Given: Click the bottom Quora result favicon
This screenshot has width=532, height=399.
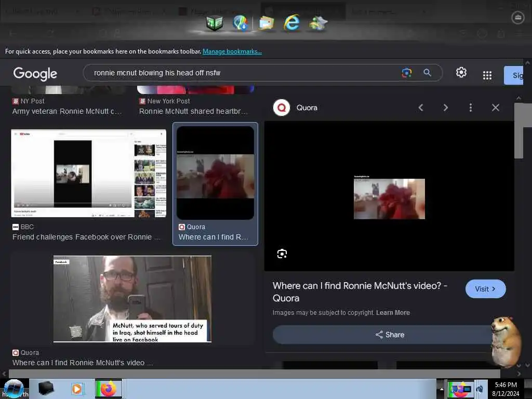Looking at the screenshot, I should tap(15, 353).
